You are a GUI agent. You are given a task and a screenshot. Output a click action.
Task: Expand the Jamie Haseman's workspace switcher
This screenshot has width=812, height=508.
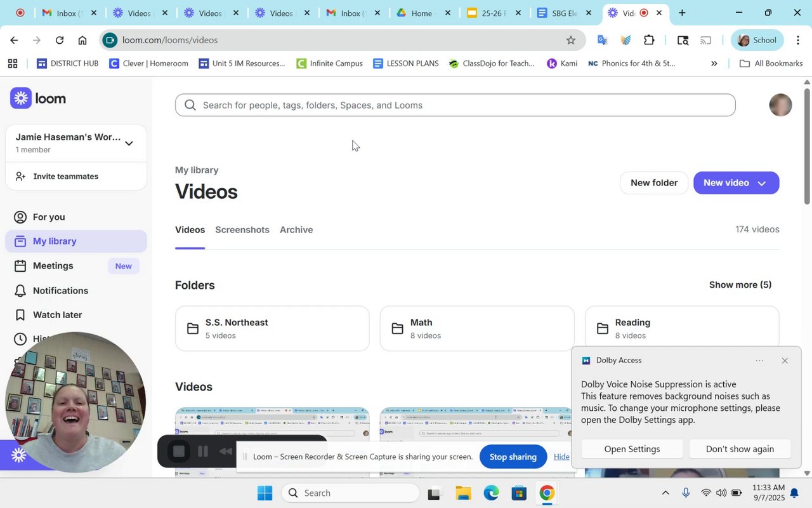(x=129, y=144)
